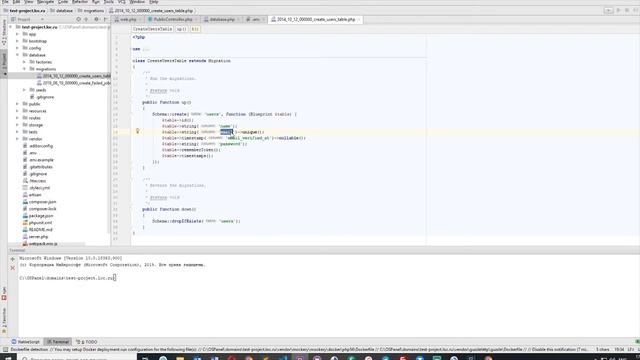The image size is (640, 360).
Task: Open the Refactor menu
Action: [x=80, y=2]
